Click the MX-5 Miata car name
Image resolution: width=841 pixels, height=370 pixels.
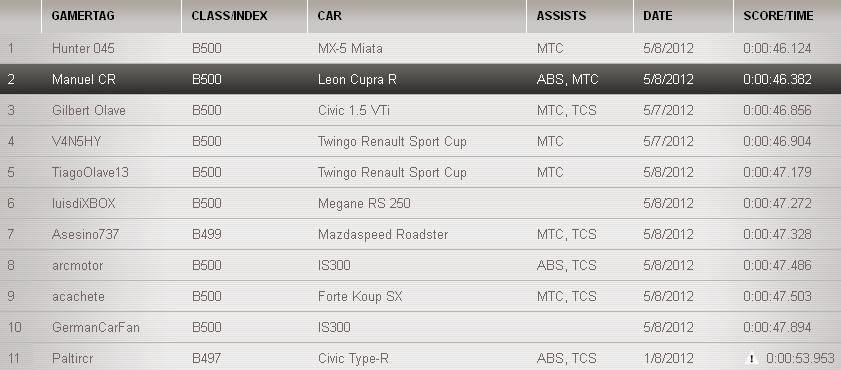tap(350, 49)
